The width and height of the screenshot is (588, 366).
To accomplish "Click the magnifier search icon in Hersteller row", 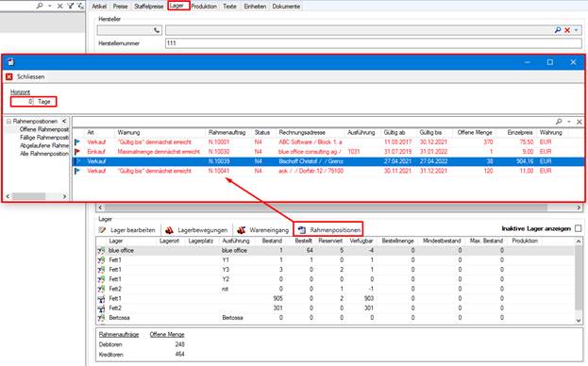I will pyautogui.click(x=558, y=30).
